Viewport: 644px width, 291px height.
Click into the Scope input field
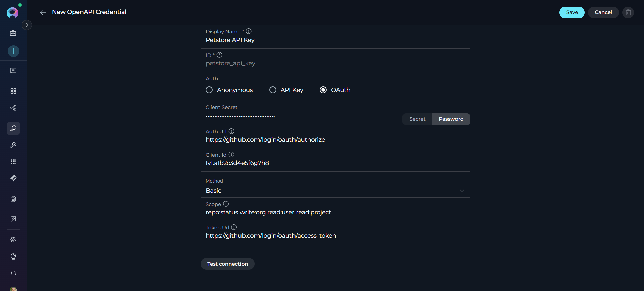point(335,212)
